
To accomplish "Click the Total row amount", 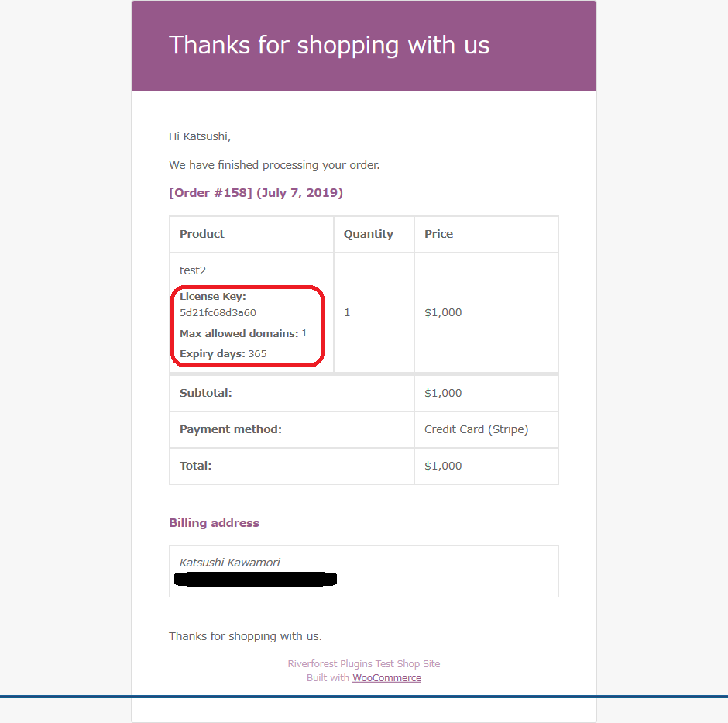I will tap(443, 466).
